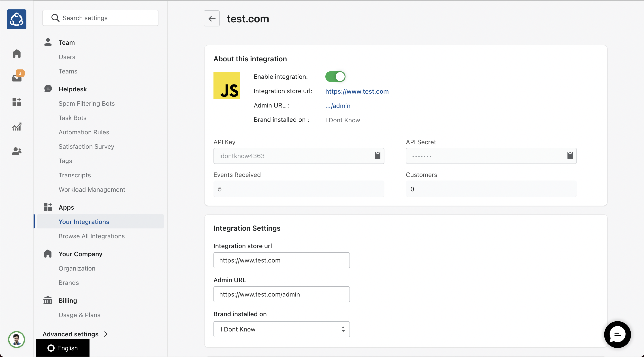Select Your Integrations from sidebar menu
Image resolution: width=644 pixels, height=357 pixels.
(x=83, y=222)
